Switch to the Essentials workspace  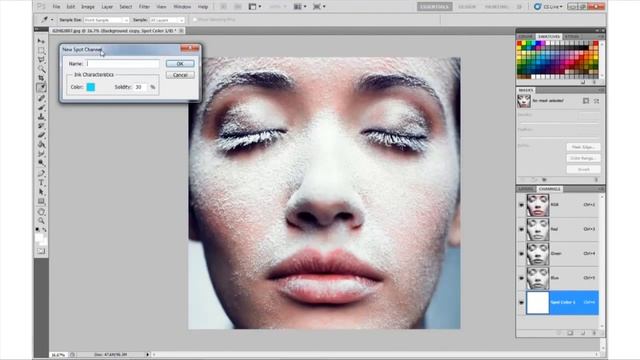coord(435,7)
